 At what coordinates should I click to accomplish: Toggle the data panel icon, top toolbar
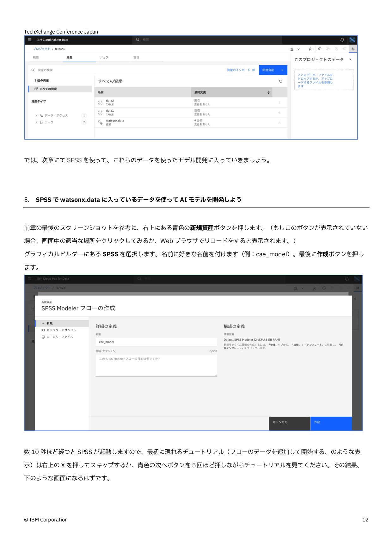[353, 49]
